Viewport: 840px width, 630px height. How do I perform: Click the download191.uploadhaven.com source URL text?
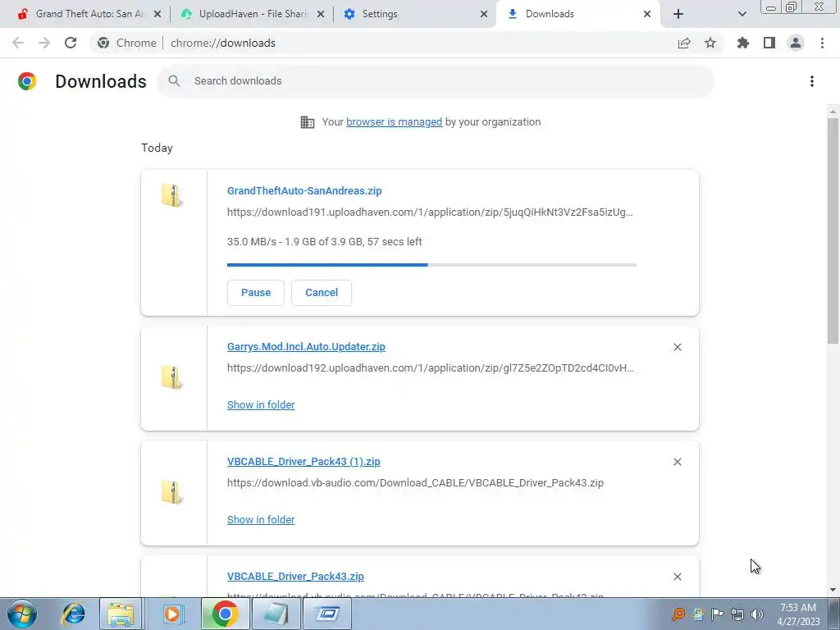pyautogui.click(x=430, y=212)
